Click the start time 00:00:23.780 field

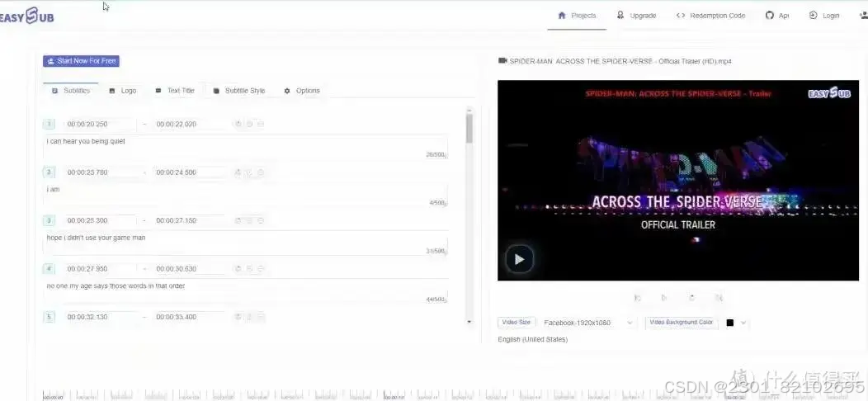coord(100,172)
